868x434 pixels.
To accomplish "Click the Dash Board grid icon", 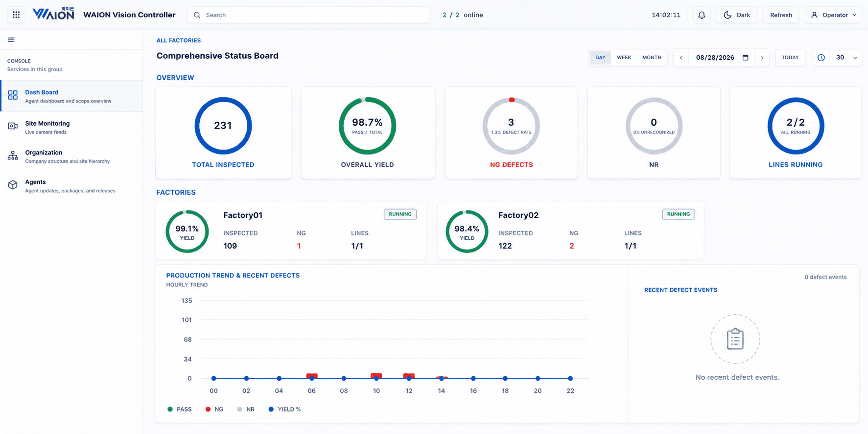I will (x=13, y=95).
